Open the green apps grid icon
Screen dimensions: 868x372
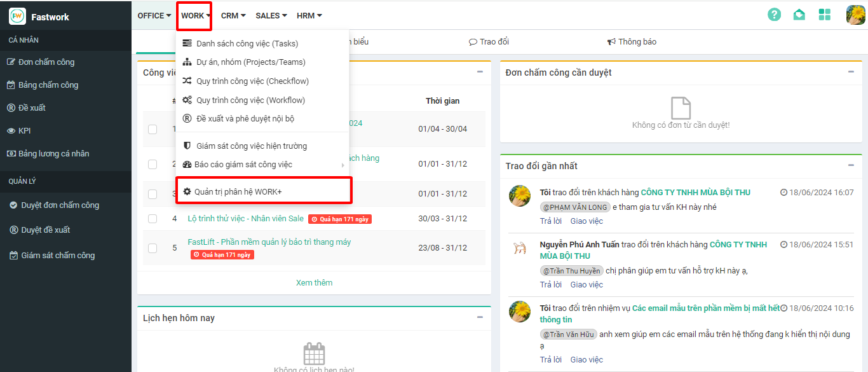(825, 15)
